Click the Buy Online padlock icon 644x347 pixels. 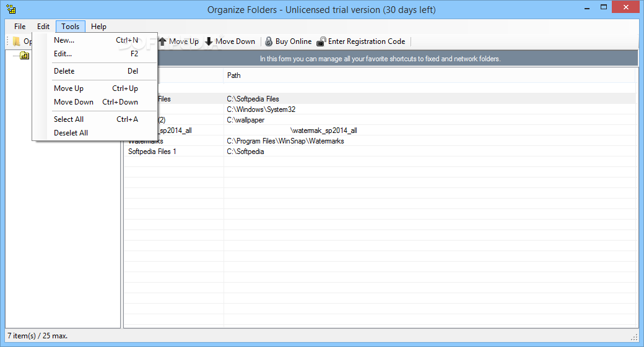pos(269,41)
